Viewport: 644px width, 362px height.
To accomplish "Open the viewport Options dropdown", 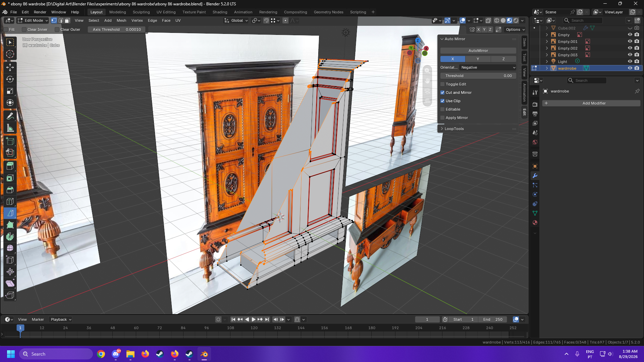I will (515, 29).
